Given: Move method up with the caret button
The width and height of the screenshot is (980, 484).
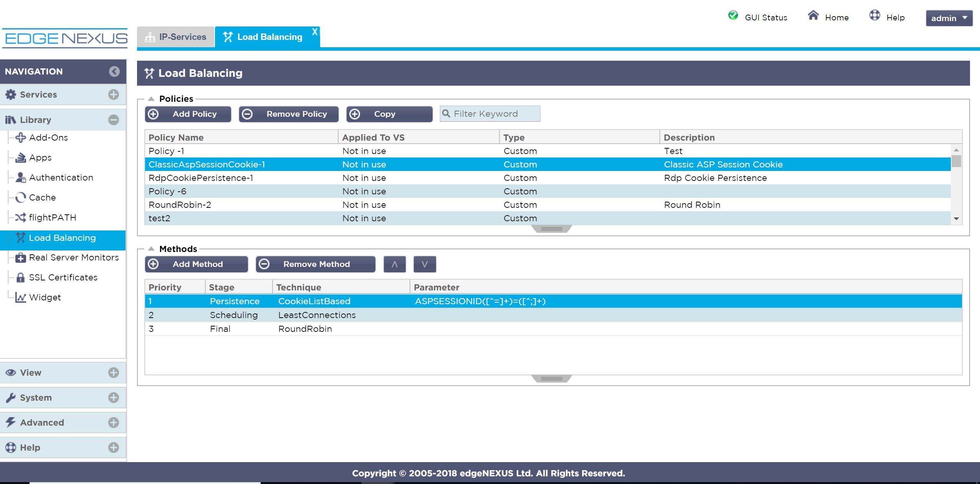Looking at the screenshot, I should (x=395, y=264).
